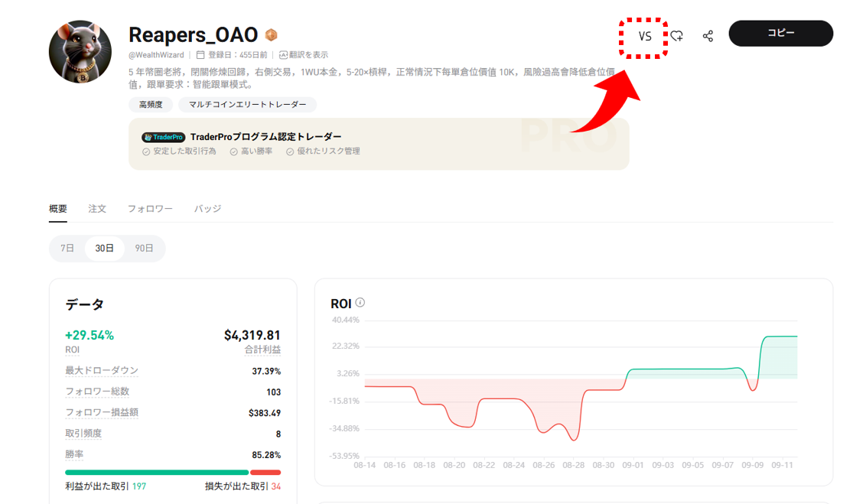The image size is (866, 504).
Task: Select the 30日 time range
Action: 105,249
